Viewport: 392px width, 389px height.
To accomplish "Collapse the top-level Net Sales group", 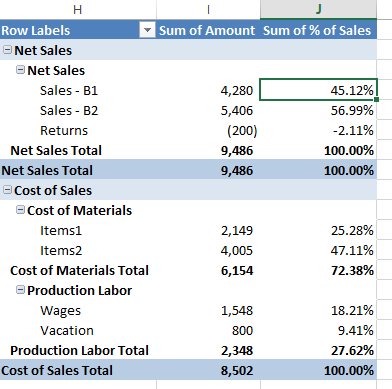I will (7, 50).
